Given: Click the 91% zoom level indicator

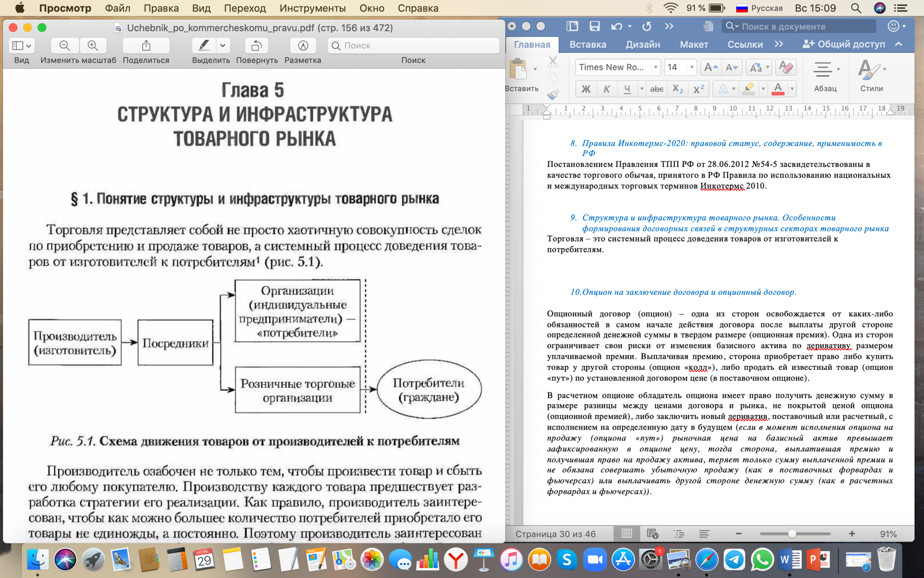Looking at the screenshot, I should [888, 534].
